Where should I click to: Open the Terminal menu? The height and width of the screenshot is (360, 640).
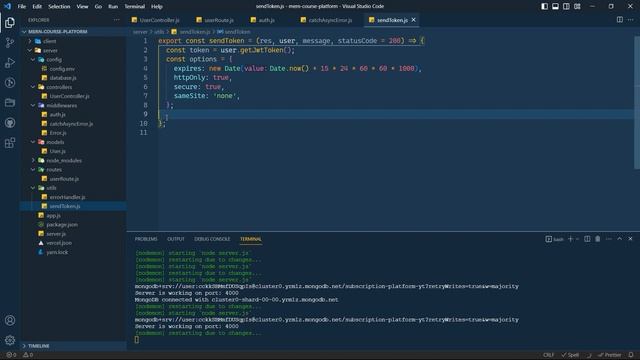[135, 7]
